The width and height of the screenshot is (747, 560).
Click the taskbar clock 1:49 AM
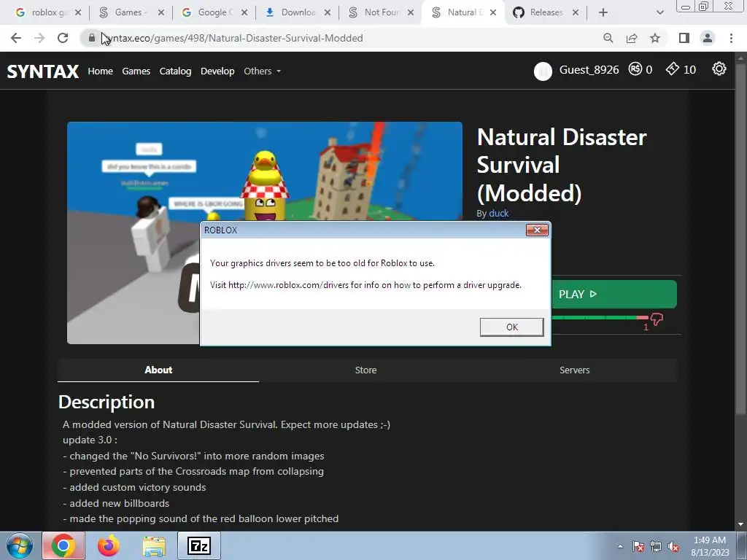710,540
